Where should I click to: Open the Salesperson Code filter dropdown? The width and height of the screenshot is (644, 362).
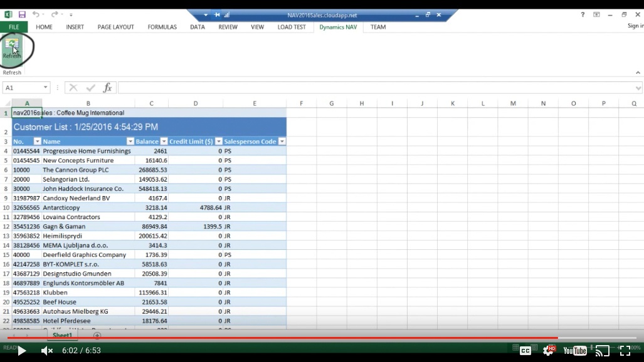[x=282, y=142]
